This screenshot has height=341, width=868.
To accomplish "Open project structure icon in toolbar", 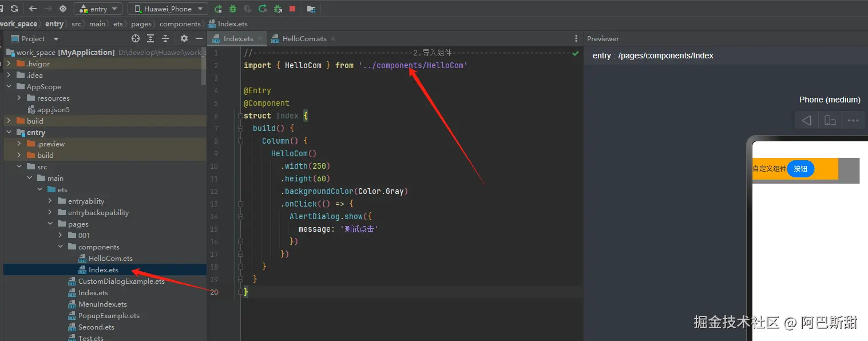I will pyautogui.click(x=311, y=9).
